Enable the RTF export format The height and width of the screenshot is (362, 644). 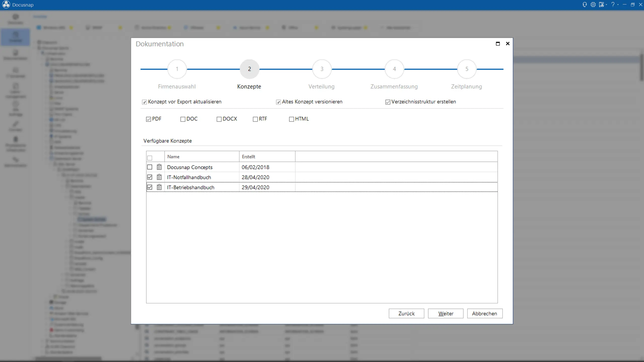click(255, 119)
